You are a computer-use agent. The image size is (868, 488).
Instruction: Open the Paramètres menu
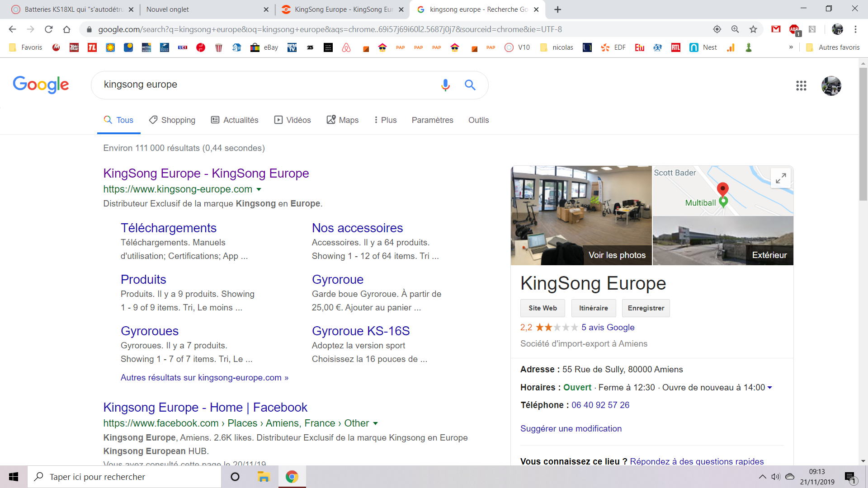coord(432,120)
